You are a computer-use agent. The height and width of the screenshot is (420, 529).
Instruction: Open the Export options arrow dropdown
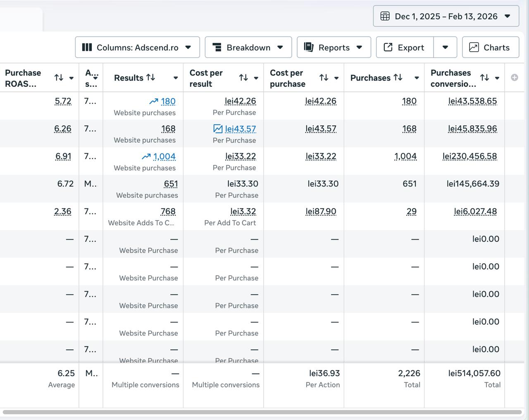(x=445, y=48)
